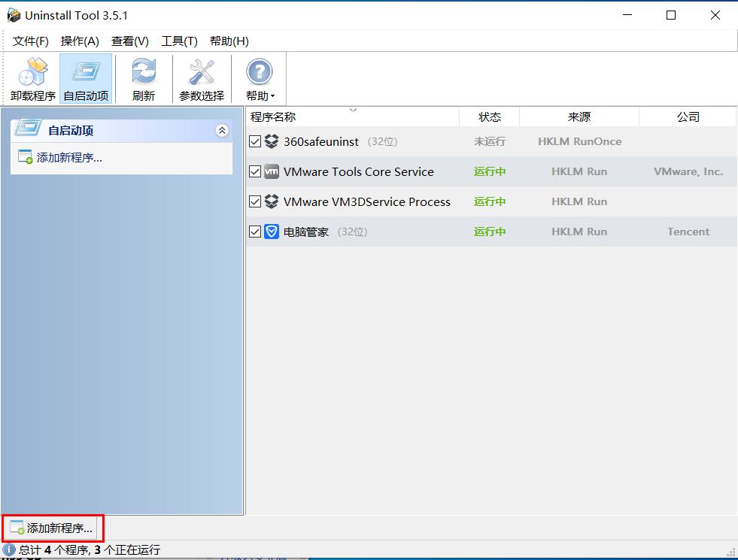The width and height of the screenshot is (738, 560).
Task: Uncheck the 电脑管家 startup checkbox
Action: coord(254,232)
